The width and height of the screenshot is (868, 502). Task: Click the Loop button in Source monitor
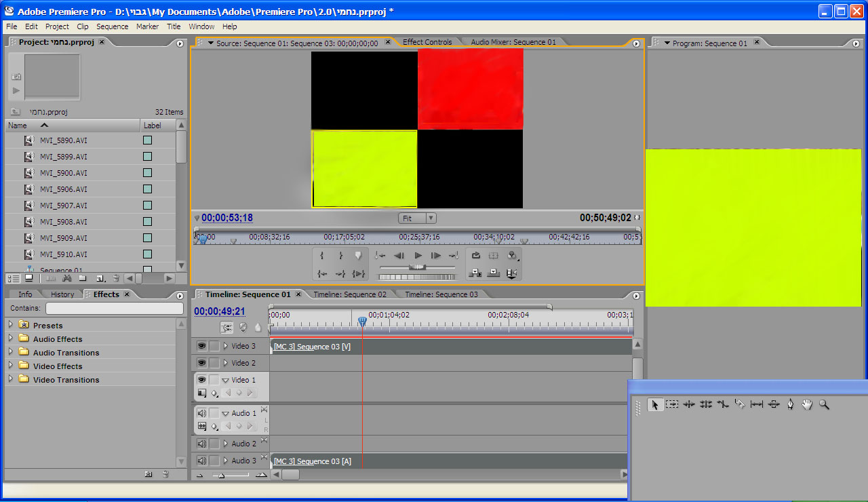(x=476, y=256)
